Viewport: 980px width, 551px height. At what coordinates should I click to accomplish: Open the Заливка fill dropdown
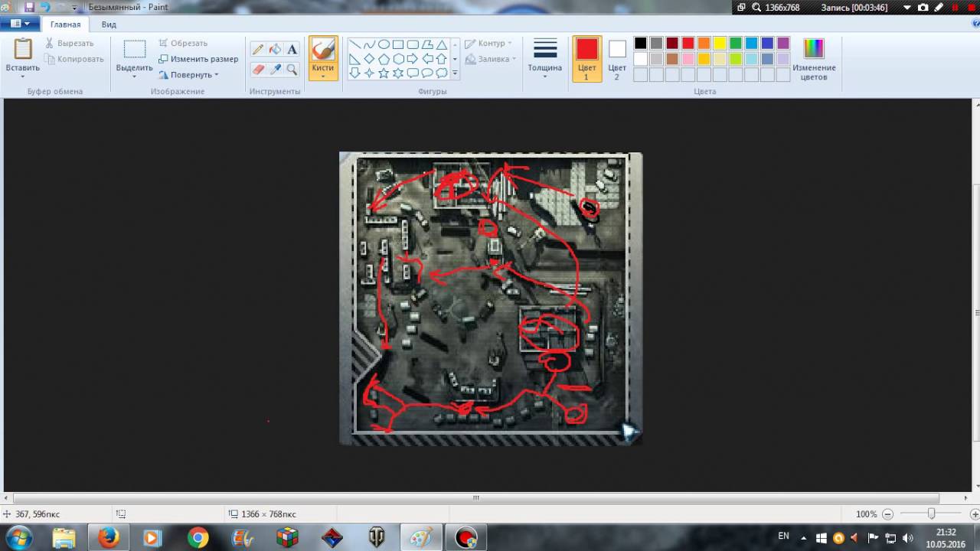click(x=491, y=59)
